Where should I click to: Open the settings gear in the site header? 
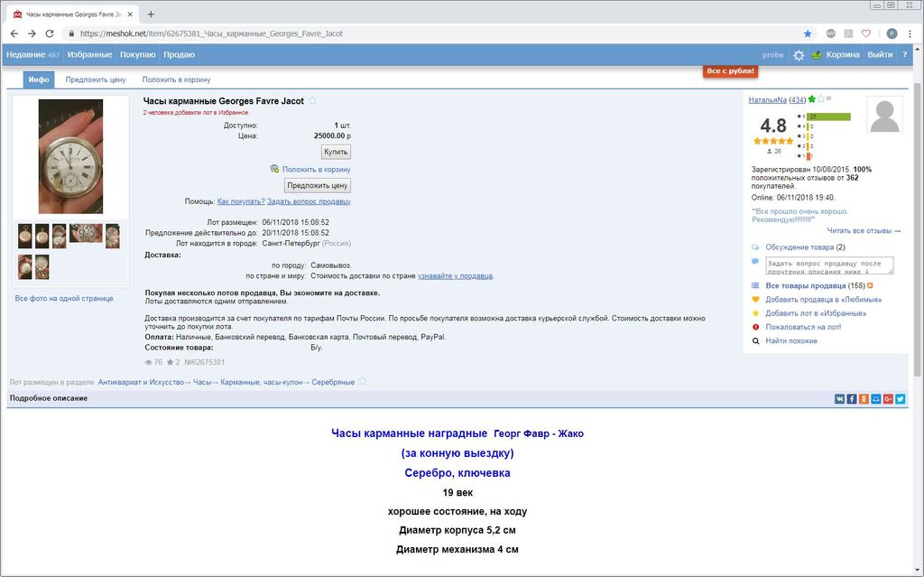pos(799,55)
